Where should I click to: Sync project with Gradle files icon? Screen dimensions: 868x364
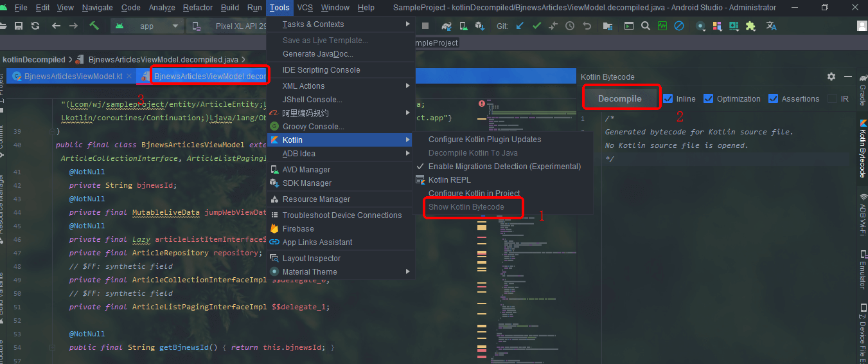[x=447, y=26]
